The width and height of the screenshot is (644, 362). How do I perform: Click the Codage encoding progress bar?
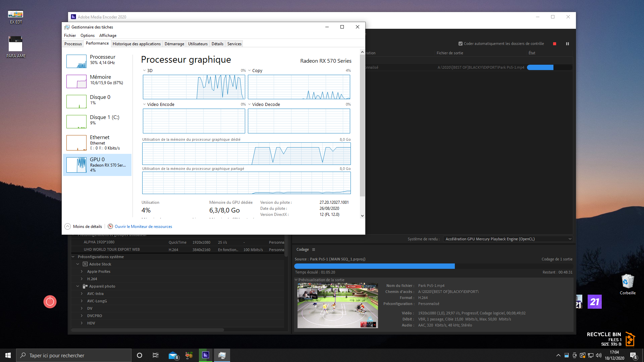pyautogui.click(x=433, y=266)
